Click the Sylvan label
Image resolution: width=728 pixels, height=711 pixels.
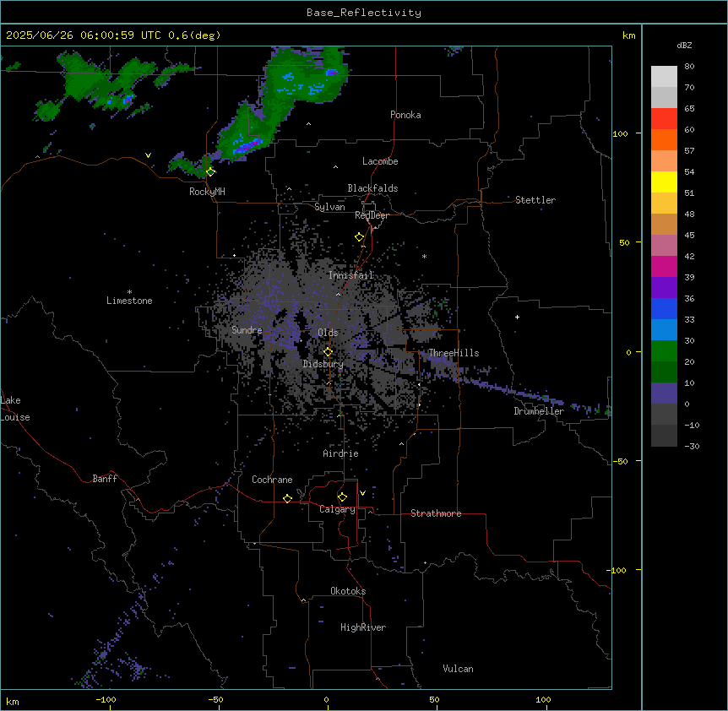(x=329, y=207)
